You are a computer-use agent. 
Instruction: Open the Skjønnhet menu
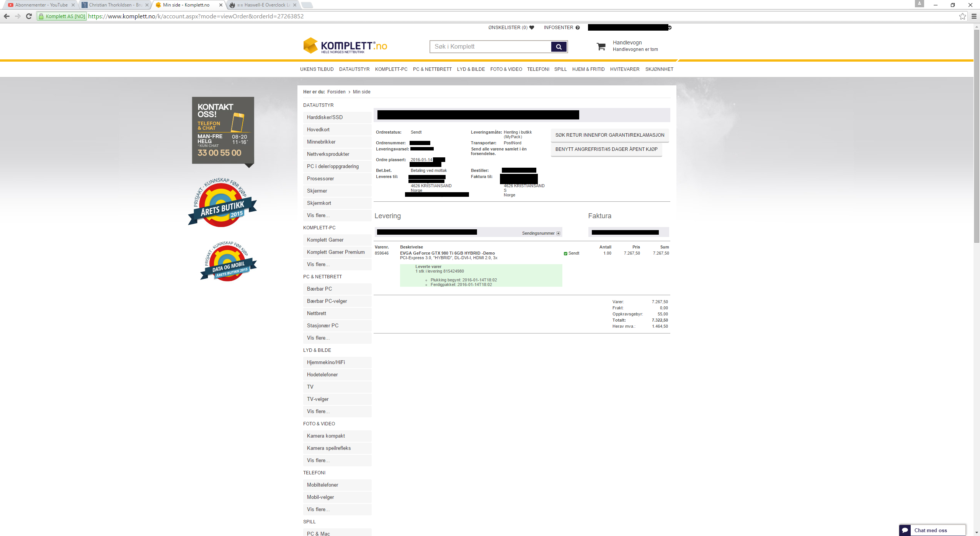pyautogui.click(x=659, y=69)
